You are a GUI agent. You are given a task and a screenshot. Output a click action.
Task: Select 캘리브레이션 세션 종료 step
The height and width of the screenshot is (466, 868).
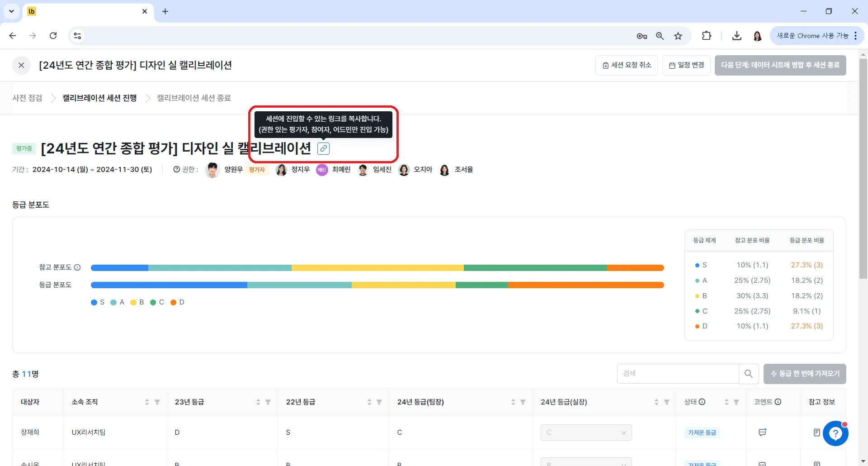pyautogui.click(x=194, y=98)
